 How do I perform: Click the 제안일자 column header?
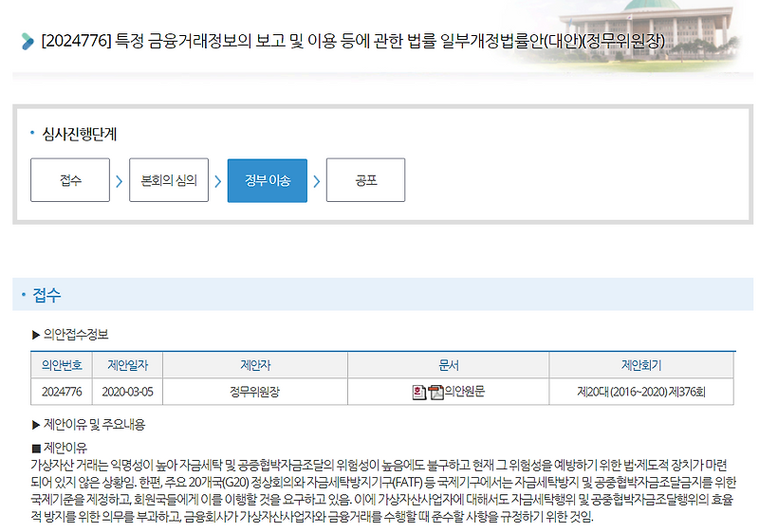coord(127,365)
